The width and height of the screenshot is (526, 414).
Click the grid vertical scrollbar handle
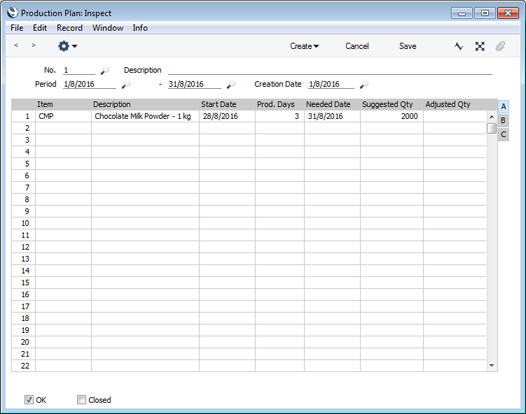pos(492,128)
